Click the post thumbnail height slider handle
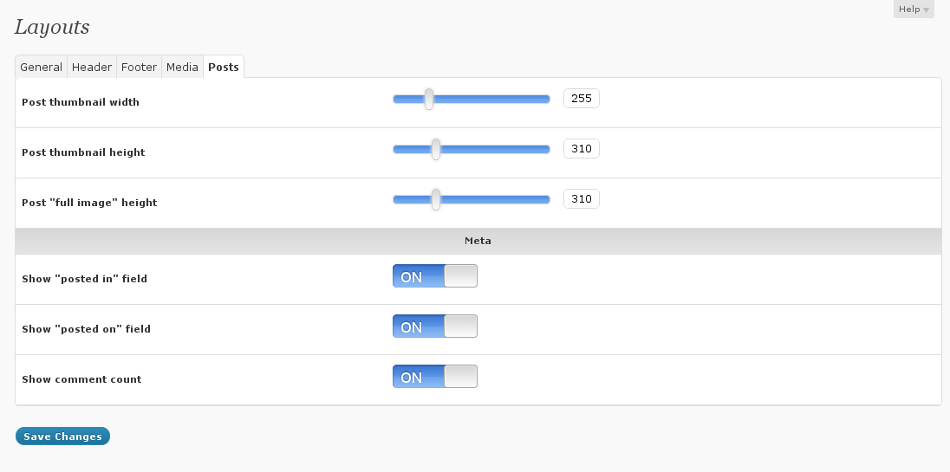 [x=436, y=149]
